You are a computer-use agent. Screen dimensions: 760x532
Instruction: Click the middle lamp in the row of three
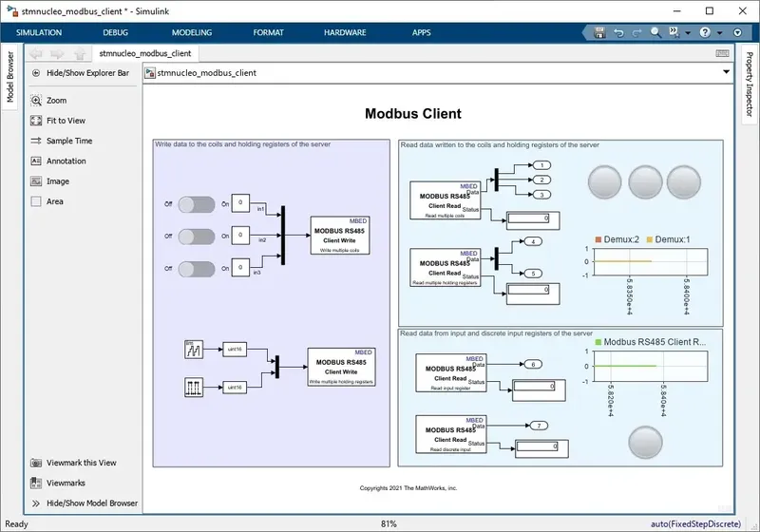(645, 182)
